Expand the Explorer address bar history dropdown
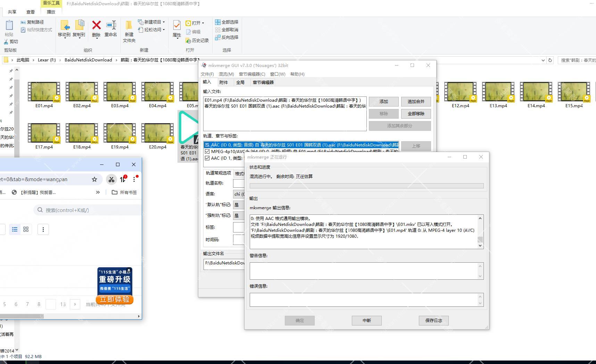Screen dimensions: 596x364 pyautogui.click(x=543, y=60)
